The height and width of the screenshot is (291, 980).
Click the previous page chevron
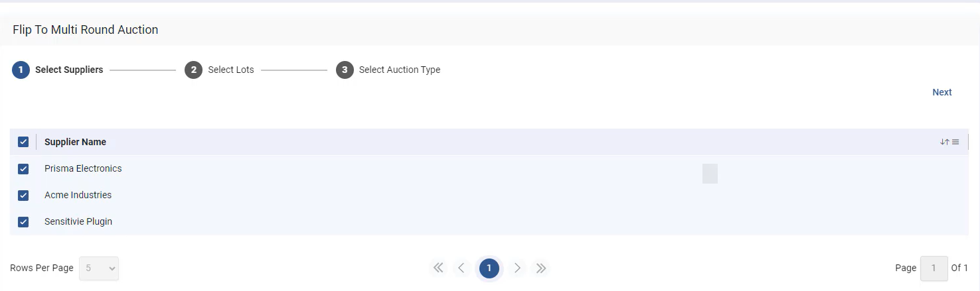(461, 268)
